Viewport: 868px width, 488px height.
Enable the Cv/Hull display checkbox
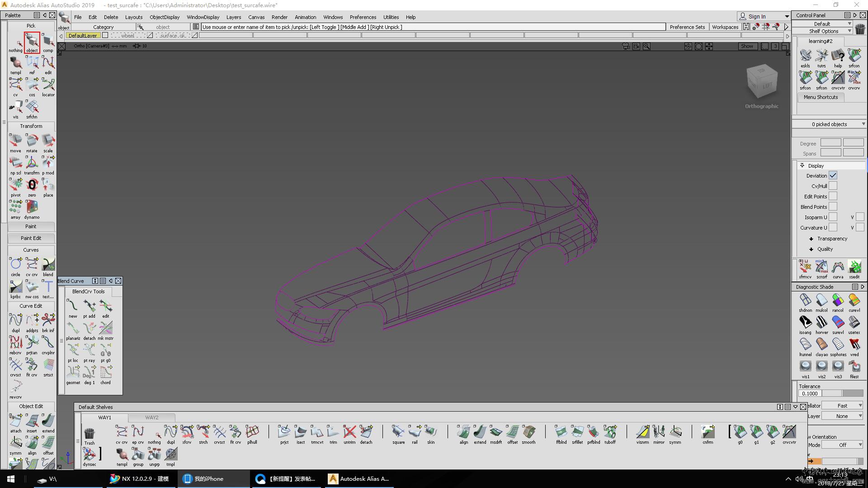pos(833,186)
